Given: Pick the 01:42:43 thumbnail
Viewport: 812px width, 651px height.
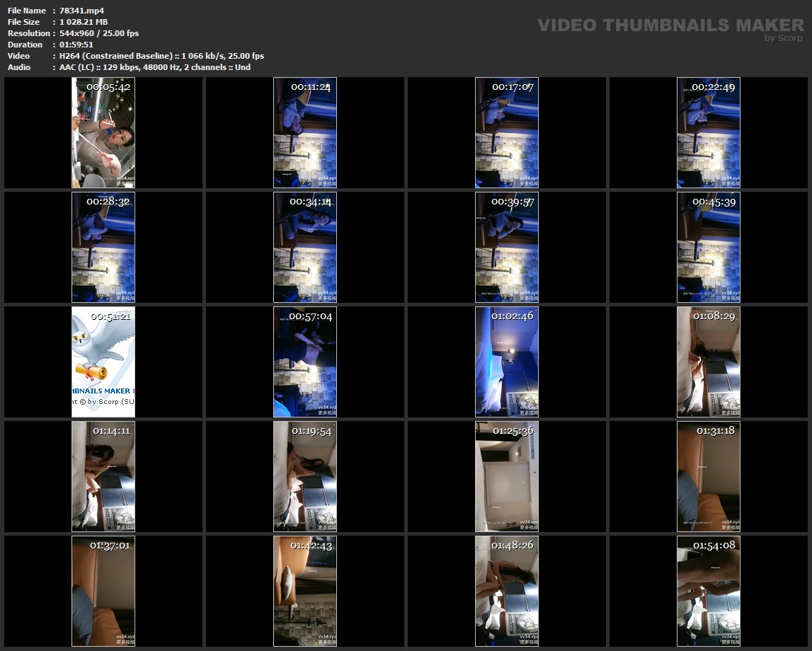Looking at the screenshot, I should pos(305,591).
